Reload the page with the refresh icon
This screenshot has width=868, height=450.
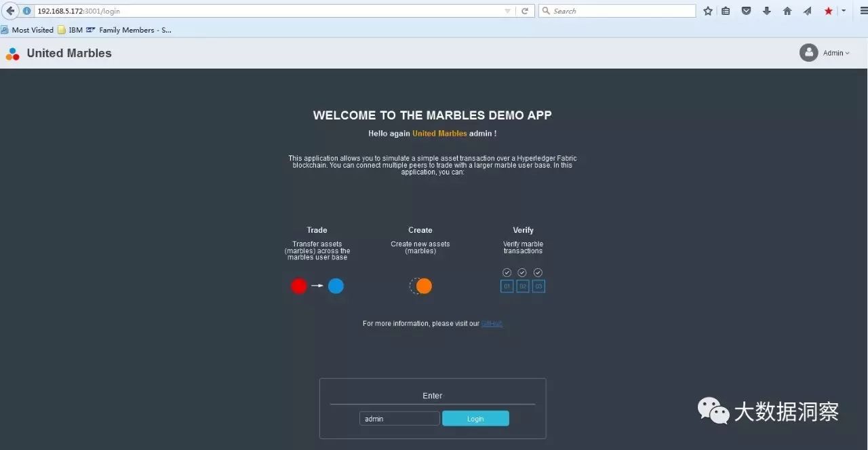pos(524,11)
